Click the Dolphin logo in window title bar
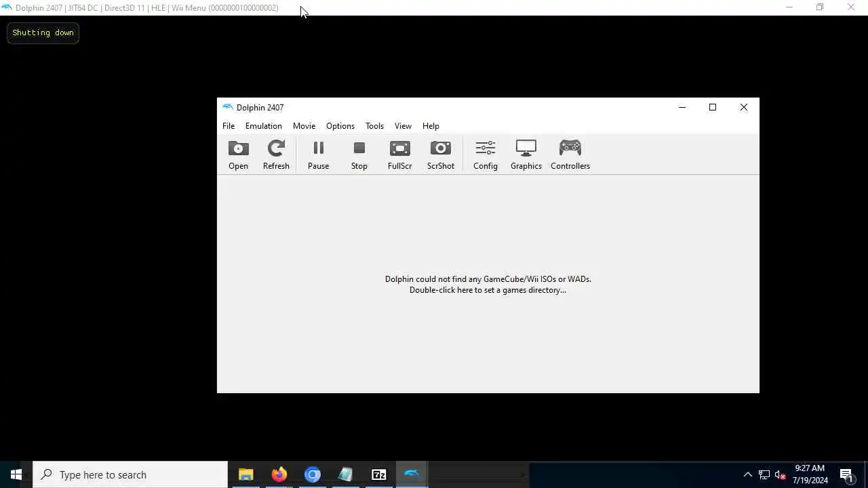Image resolution: width=868 pixels, height=488 pixels. [228, 107]
